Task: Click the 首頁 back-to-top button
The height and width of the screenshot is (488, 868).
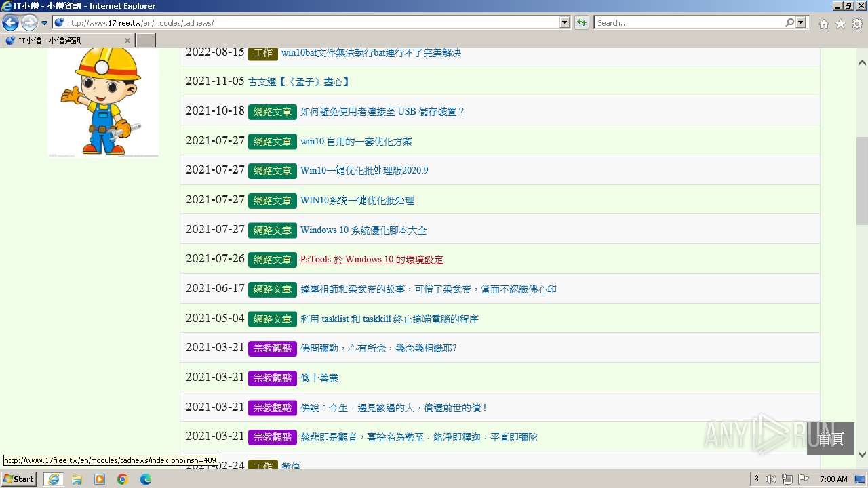Action: click(831, 439)
